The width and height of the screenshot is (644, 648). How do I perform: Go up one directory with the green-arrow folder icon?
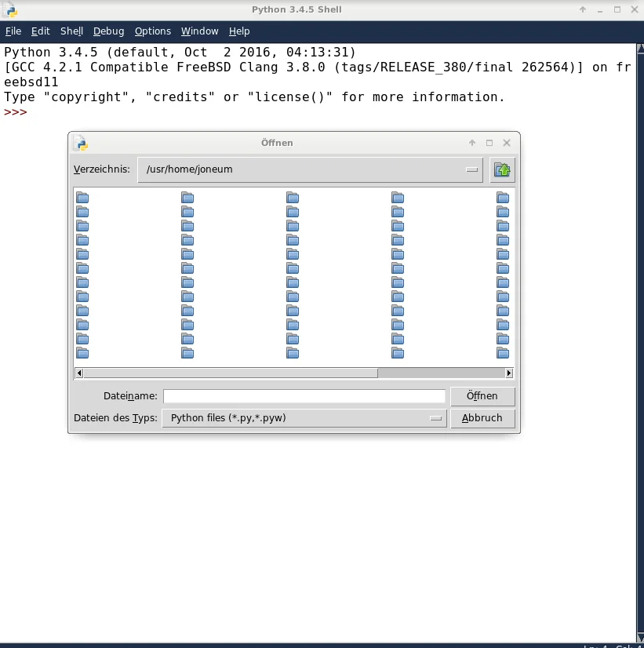coord(502,169)
